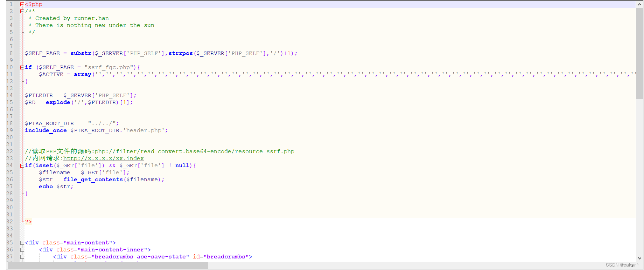Click the strrpos function on line 8
Image resolution: width=644 pixels, height=270 pixels.
click(181, 53)
